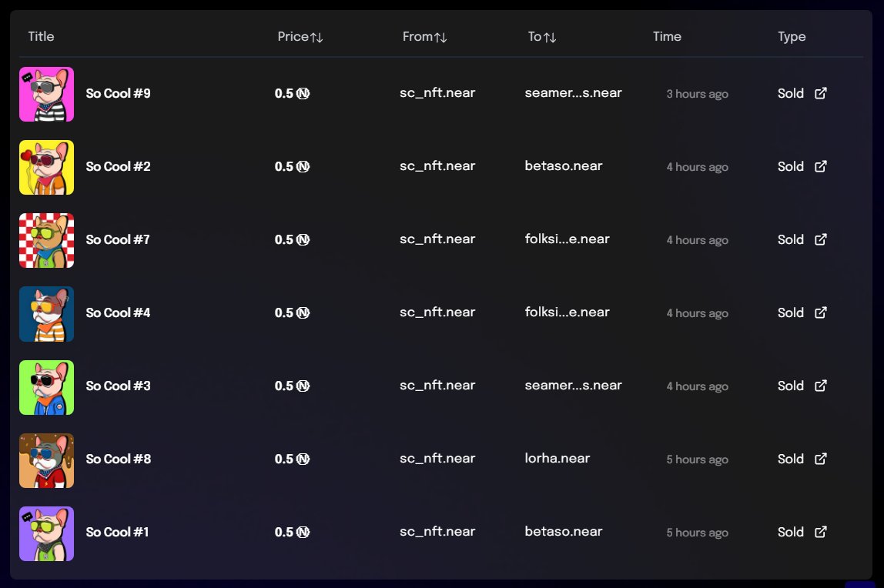The width and height of the screenshot is (884, 588).
Task: Click '4 hours ago' time for So Cool #2
Action: 698,167
